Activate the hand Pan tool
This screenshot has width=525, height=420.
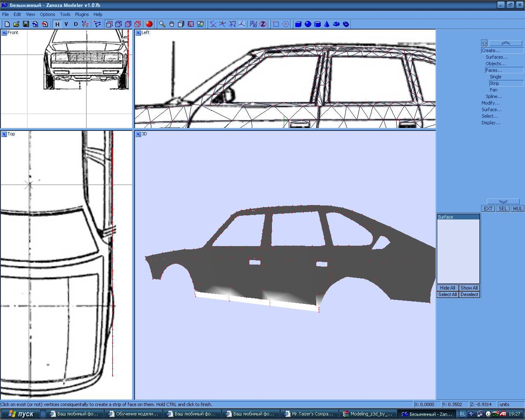click(172, 24)
